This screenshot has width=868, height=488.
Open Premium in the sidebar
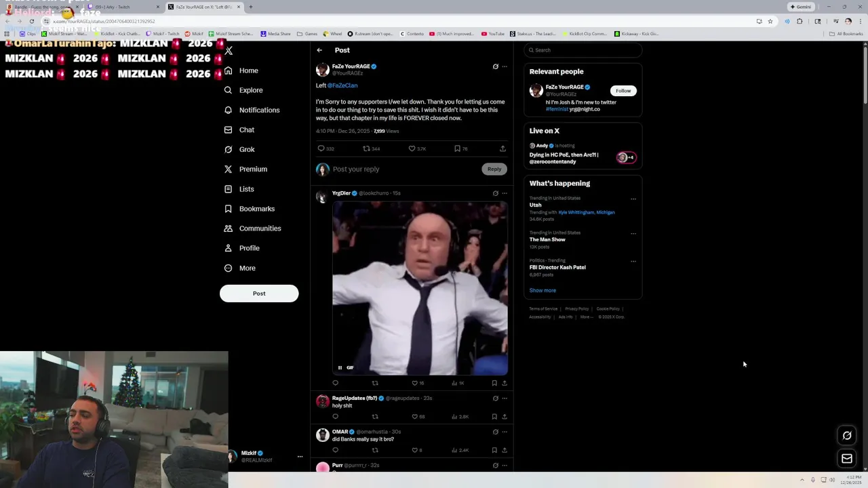click(245, 169)
